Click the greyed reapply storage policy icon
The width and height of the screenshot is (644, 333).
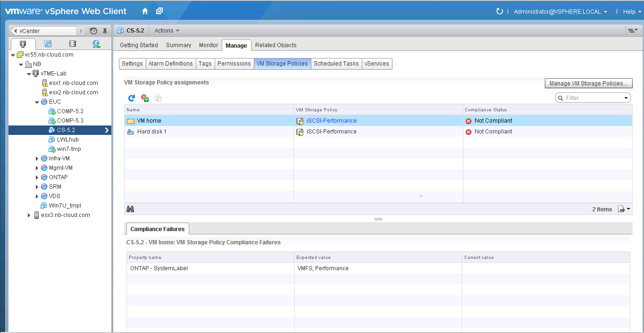[158, 98]
